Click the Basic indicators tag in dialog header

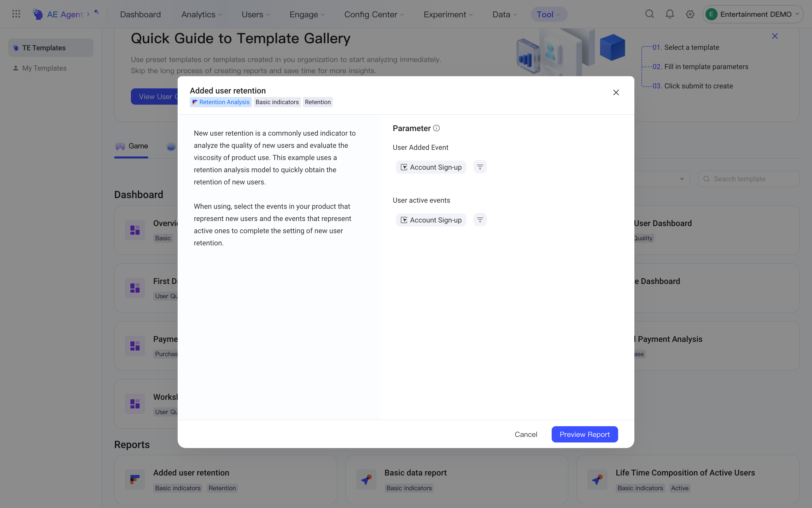(277, 102)
